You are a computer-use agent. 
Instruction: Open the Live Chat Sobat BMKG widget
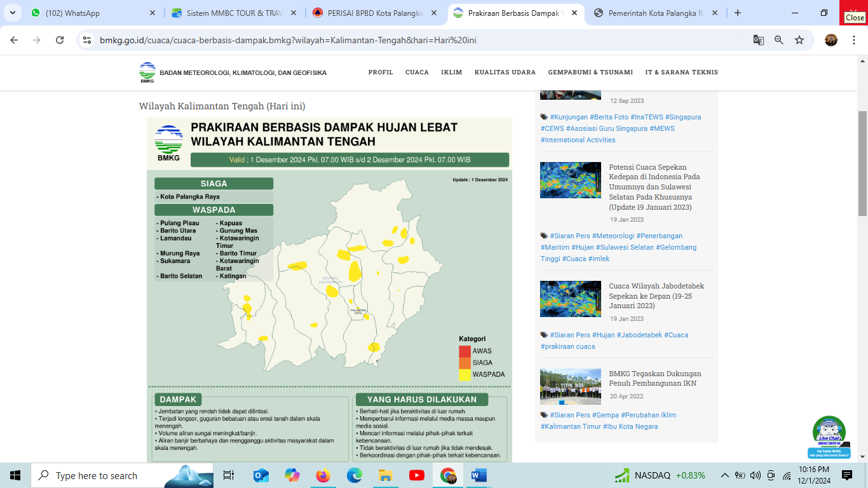[829, 437]
